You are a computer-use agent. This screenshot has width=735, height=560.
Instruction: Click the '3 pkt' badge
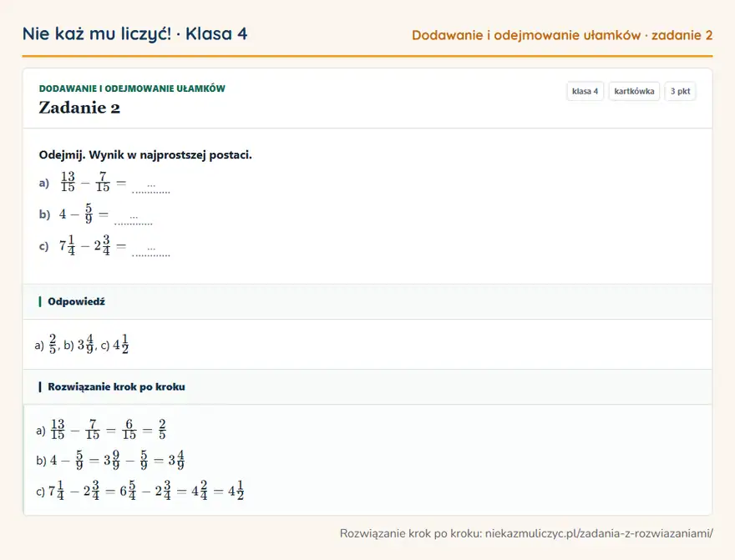680,91
